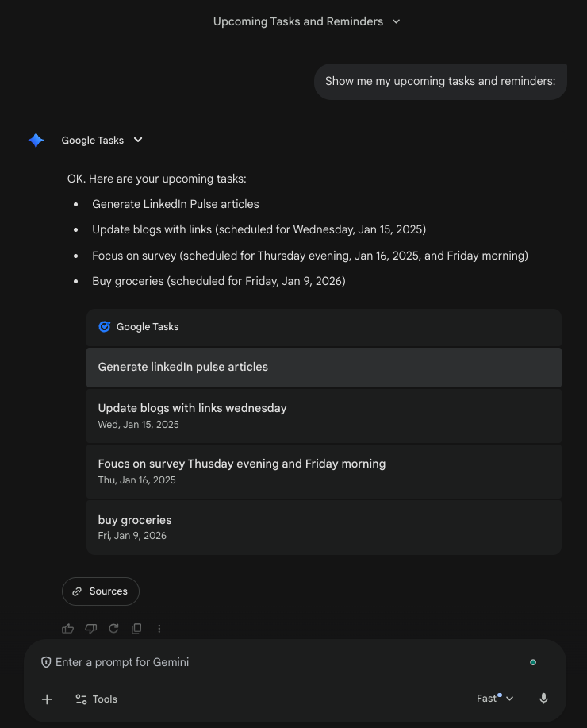Click the green status dot in the prompt bar

[x=533, y=661]
